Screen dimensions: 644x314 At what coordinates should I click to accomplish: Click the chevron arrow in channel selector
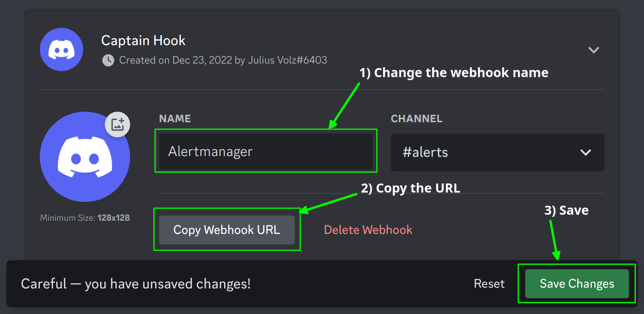tap(586, 152)
